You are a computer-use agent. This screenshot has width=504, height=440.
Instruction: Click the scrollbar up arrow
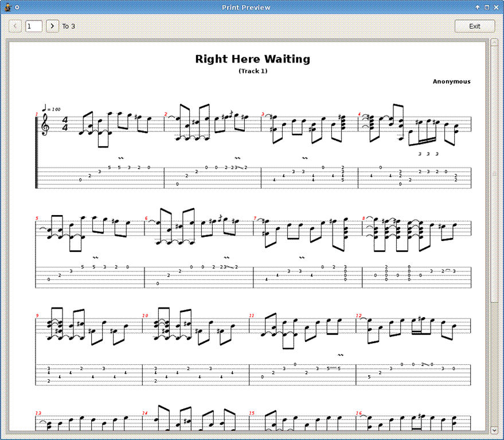[x=494, y=42]
